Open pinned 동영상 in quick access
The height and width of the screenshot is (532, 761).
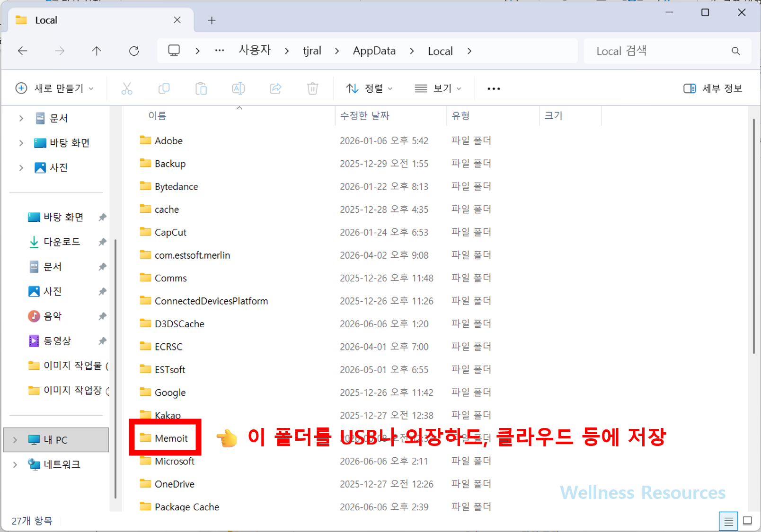pyautogui.click(x=57, y=340)
